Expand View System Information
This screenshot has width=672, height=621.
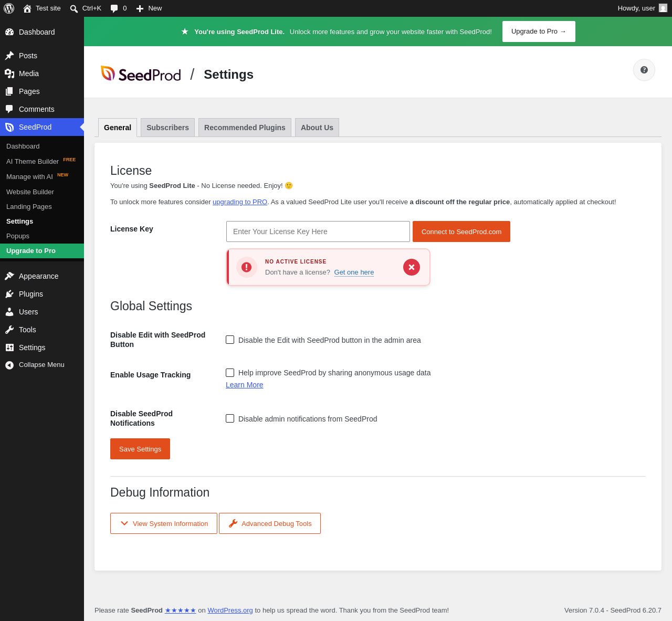[x=164, y=523]
